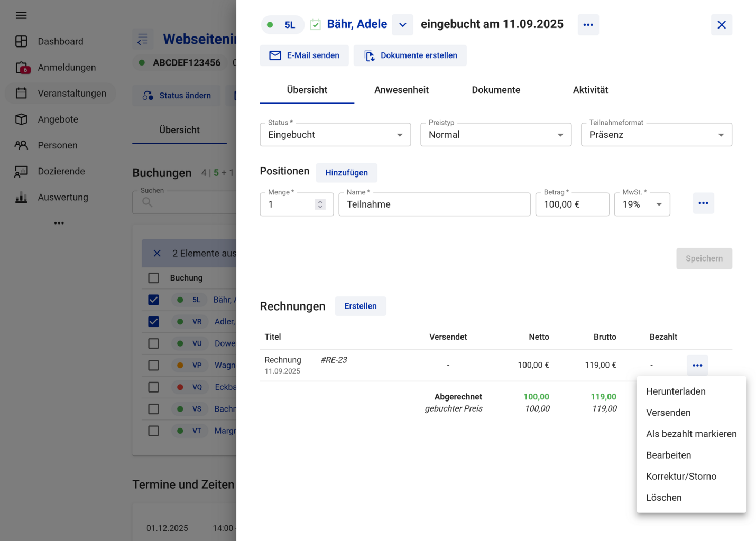This screenshot has height=541, width=756.
Task: Expand the Status dropdown showing Eingebucht
Action: coord(335,135)
